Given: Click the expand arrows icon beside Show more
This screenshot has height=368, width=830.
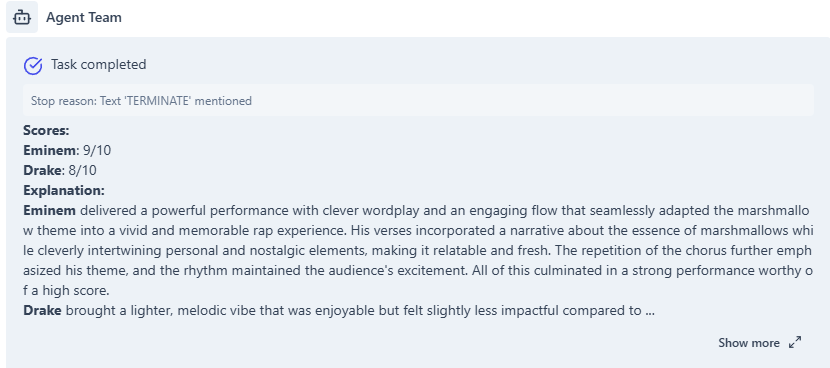Looking at the screenshot, I should pyautogui.click(x=795, y=343).
